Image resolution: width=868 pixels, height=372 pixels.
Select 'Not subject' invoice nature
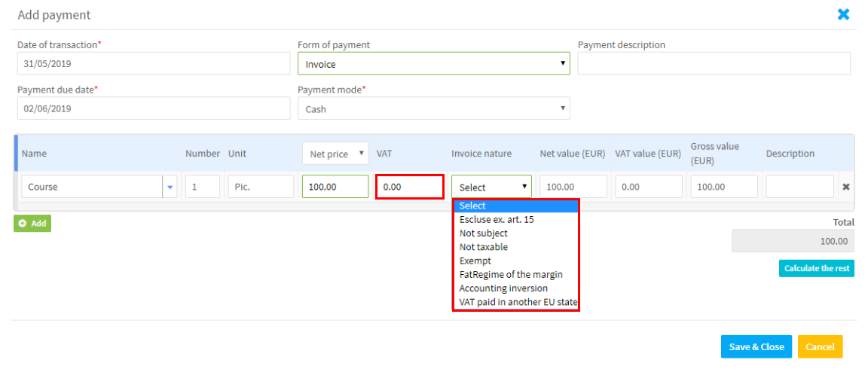[483, 233]
